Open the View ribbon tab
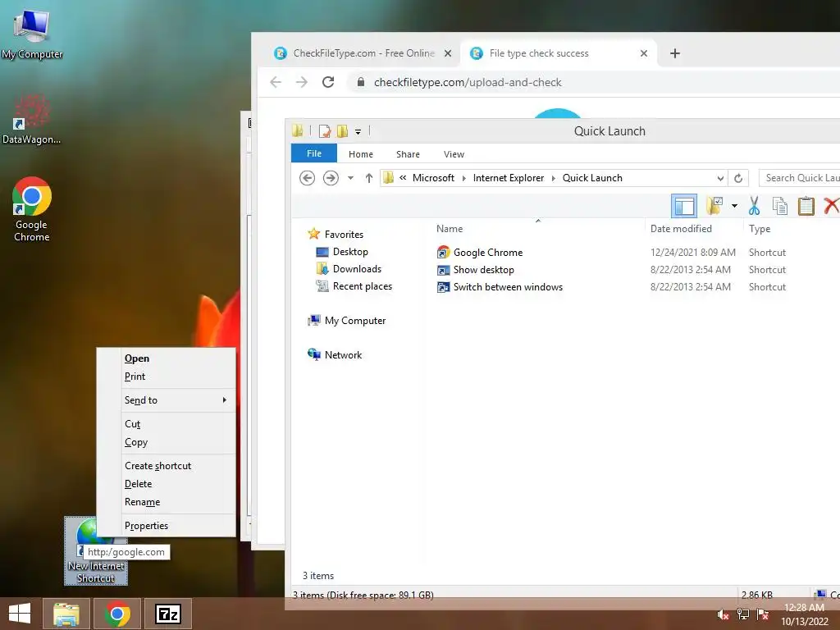 [454, 154]
